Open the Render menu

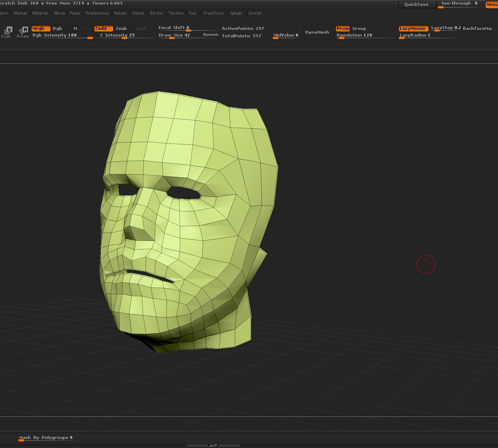click(120, 13)
